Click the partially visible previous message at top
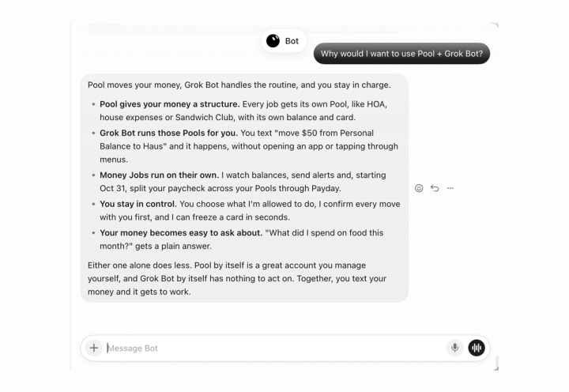The width and height of the screenshot is (569, 392). click(x=244, y=28)
